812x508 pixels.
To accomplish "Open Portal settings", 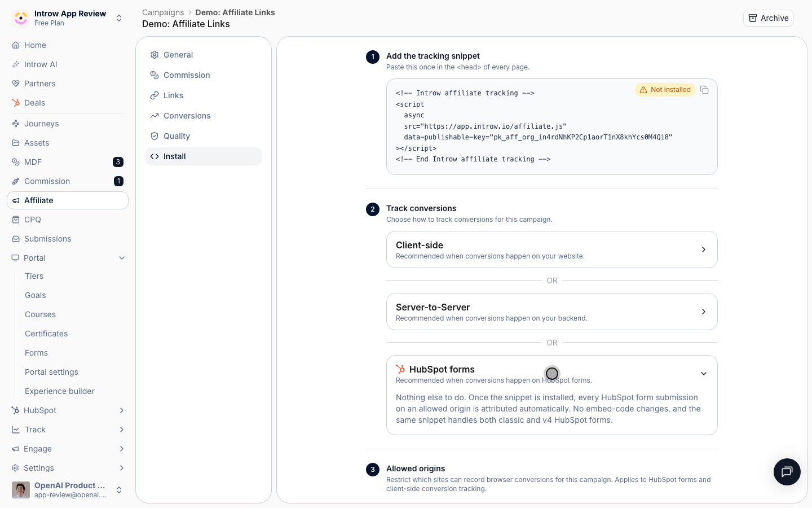I will 51,372.
